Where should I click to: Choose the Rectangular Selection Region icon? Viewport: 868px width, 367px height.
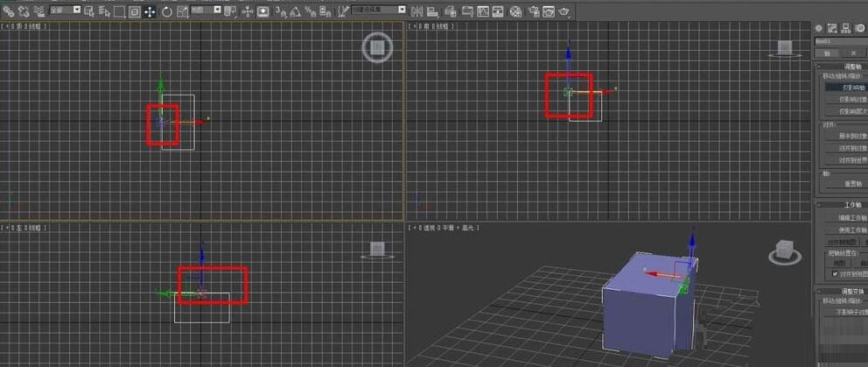(118, 11)
